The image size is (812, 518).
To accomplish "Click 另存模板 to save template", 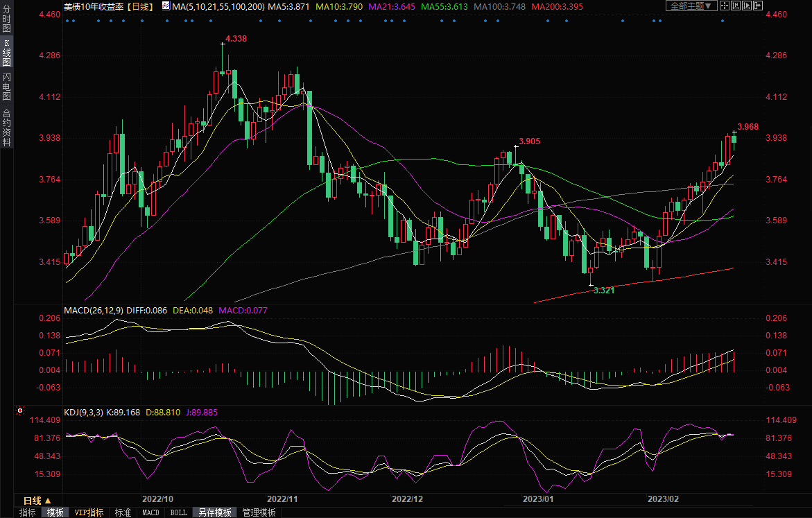I will coord(215,513).
